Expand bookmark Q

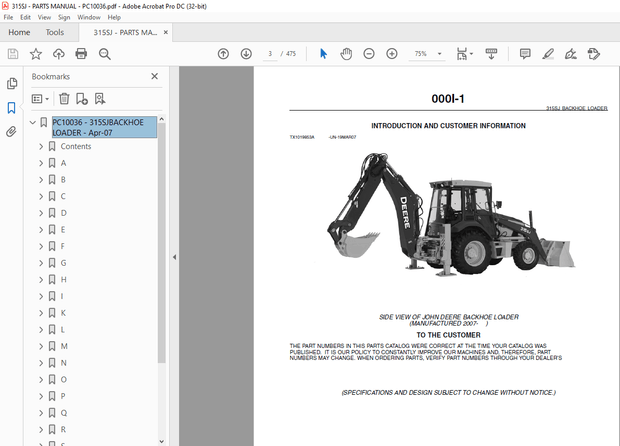(41, 413)
